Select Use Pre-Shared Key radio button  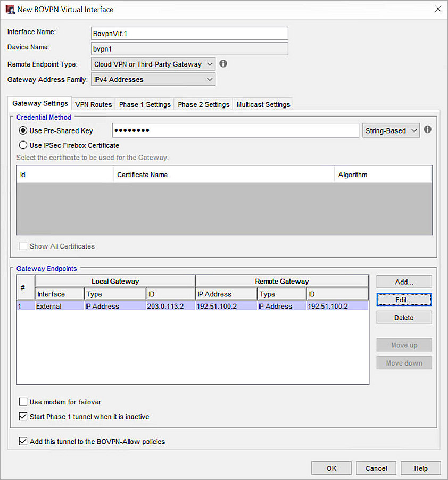click(23, 131)
